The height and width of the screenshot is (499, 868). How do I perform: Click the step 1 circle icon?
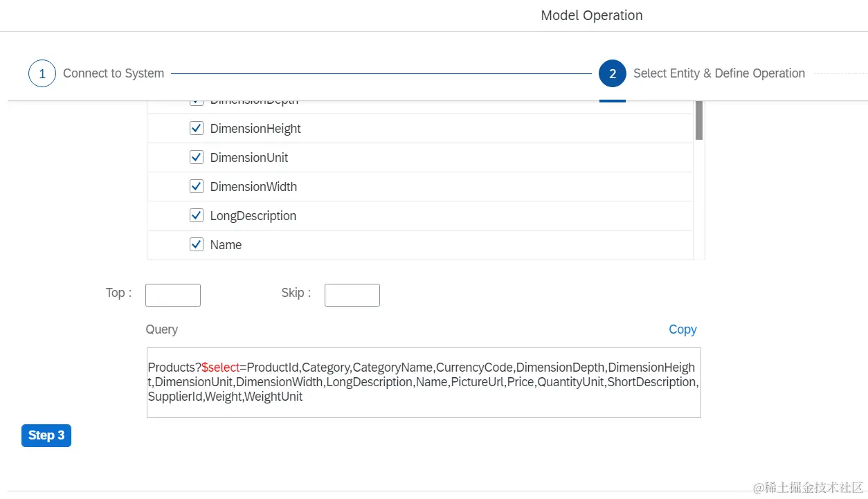point(42,73)
